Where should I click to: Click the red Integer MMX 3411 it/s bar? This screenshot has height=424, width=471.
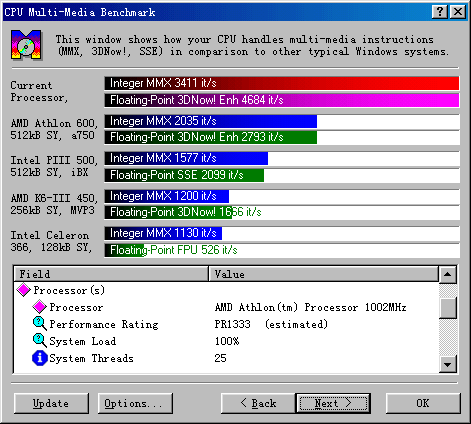pyautogui.click(x=282, y=83)
